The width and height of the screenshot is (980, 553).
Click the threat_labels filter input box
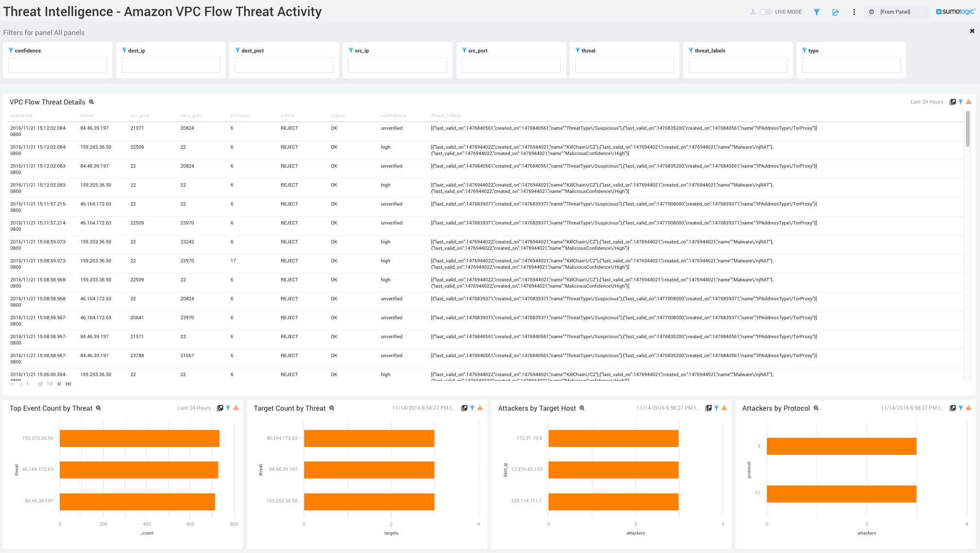pos(738,65)
